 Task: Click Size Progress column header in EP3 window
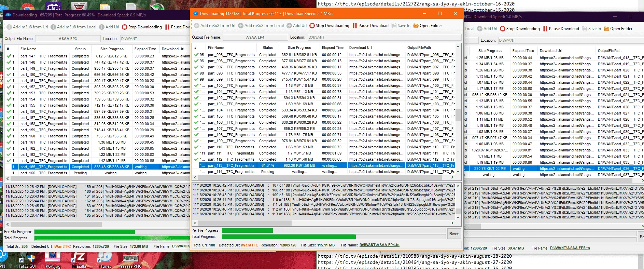(112, 49)
